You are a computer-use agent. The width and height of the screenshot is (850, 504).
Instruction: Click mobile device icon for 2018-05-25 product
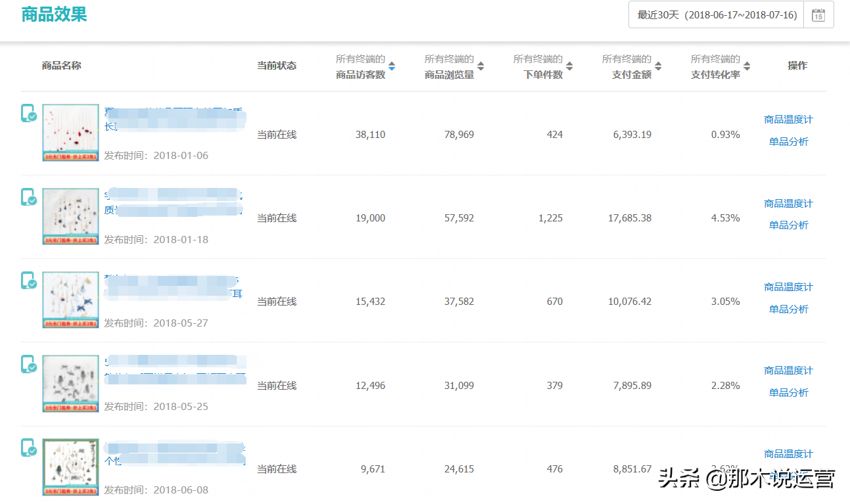(x=29, y=364)
